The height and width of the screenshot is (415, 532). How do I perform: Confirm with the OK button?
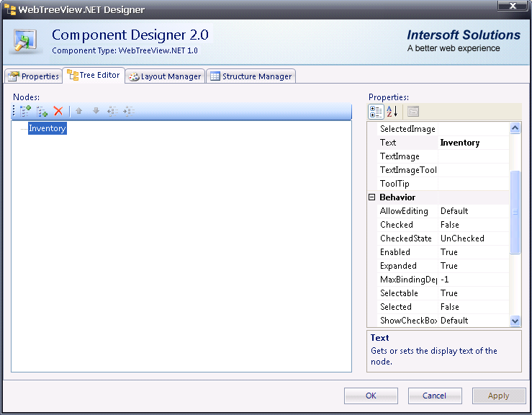[371, 396]
